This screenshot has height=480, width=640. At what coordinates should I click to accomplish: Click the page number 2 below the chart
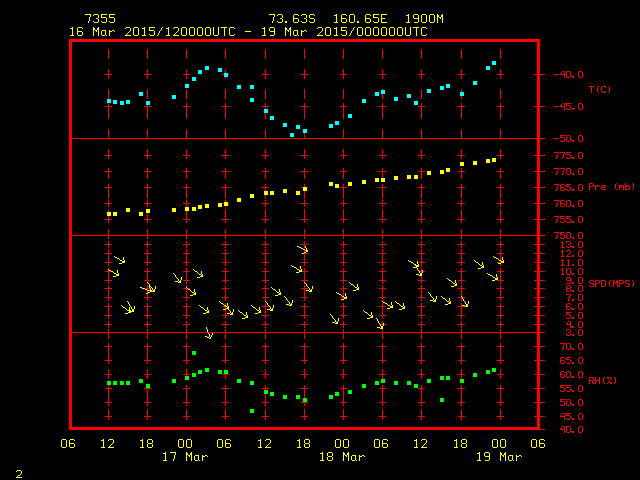[19, 474]
